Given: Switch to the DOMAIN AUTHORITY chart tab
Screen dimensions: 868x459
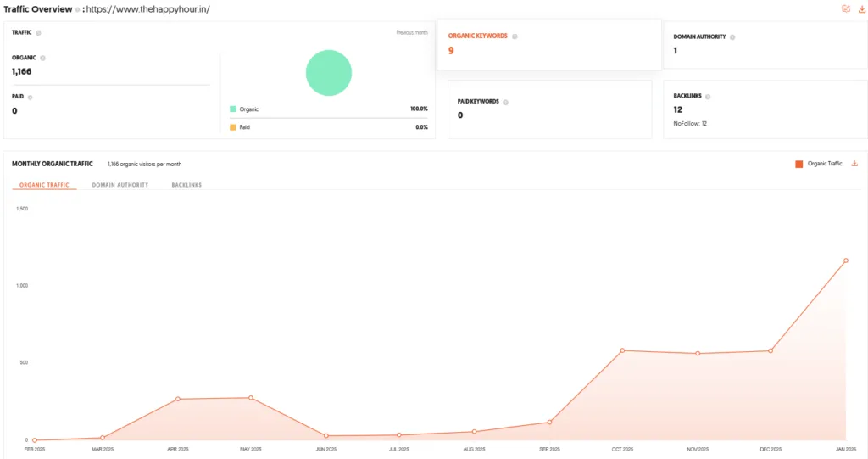Looking at the screenshot, I should pos(120,185).
